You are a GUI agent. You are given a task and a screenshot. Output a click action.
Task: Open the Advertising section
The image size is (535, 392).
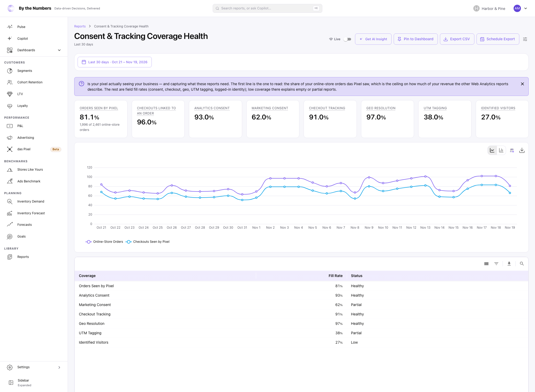pyautogui.click(x=34, y=138)
